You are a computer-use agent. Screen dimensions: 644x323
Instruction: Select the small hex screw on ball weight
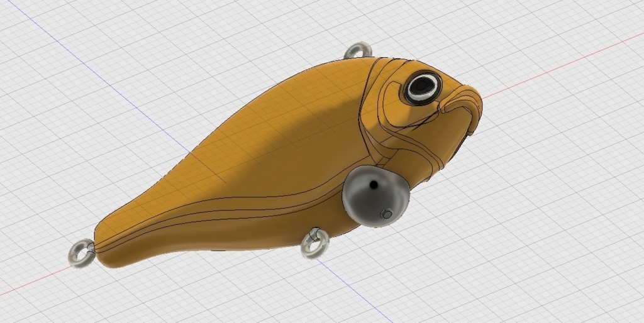(386, 214)
